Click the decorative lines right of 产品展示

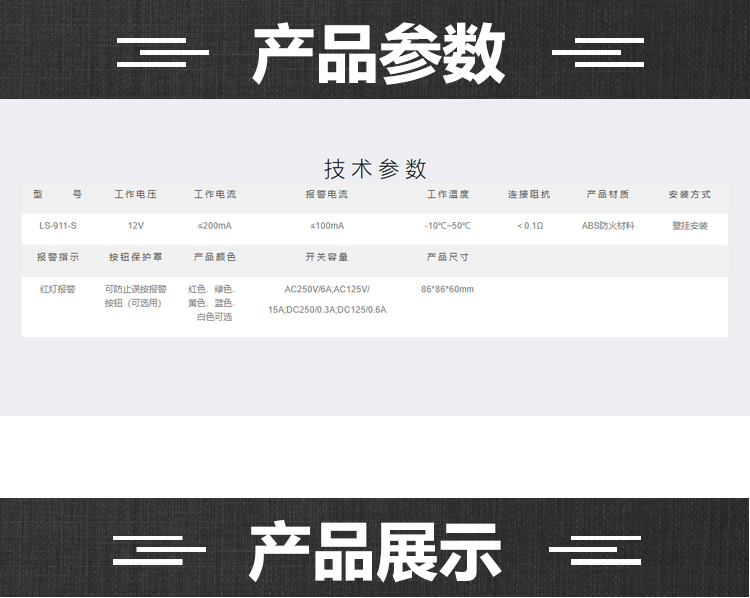594,549
